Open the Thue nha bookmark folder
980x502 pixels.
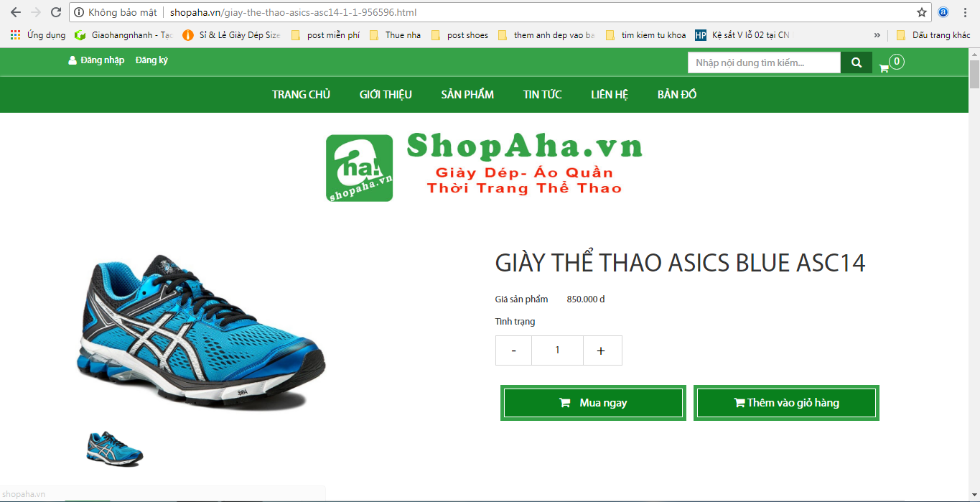pos(396,34)
